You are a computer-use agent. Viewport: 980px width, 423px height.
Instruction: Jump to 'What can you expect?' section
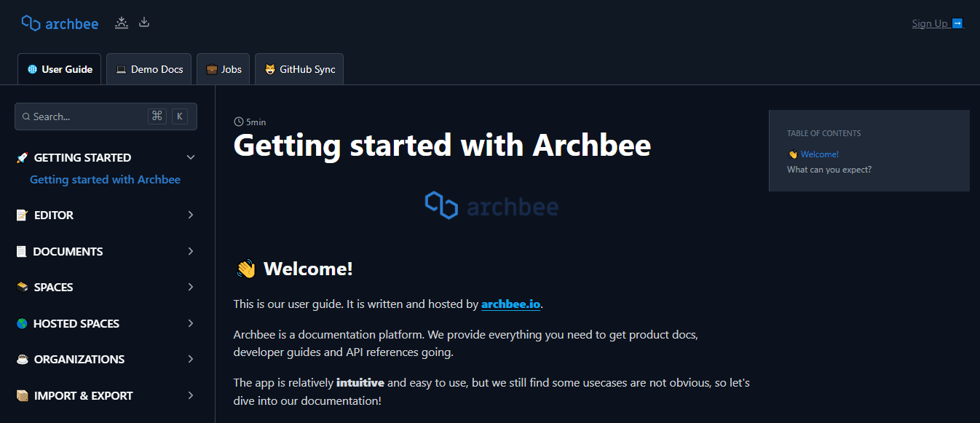click(x=829, y=170)
